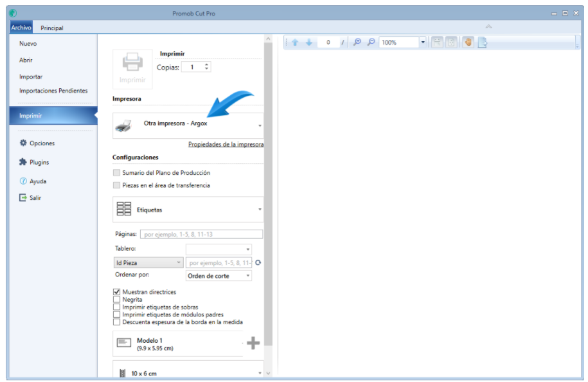588x382 pixels.
Task: Click the large printer Imprimir button
Action: (x=132, y=69)
